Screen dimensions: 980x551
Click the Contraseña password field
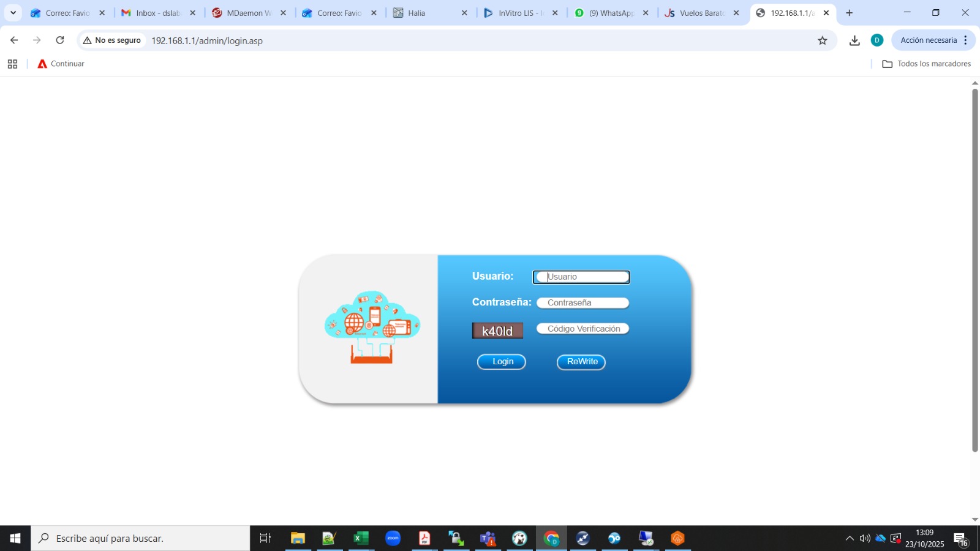click(x=582, y=303)
